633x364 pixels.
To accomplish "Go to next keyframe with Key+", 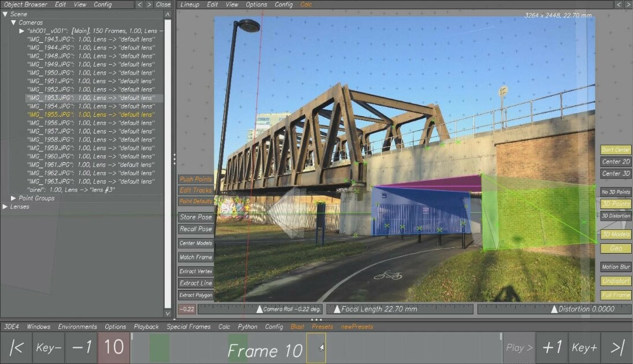I will (x=584, y=347).
